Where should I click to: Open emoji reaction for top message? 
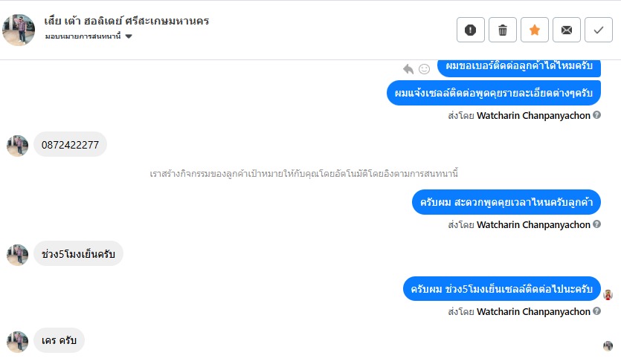425,69
